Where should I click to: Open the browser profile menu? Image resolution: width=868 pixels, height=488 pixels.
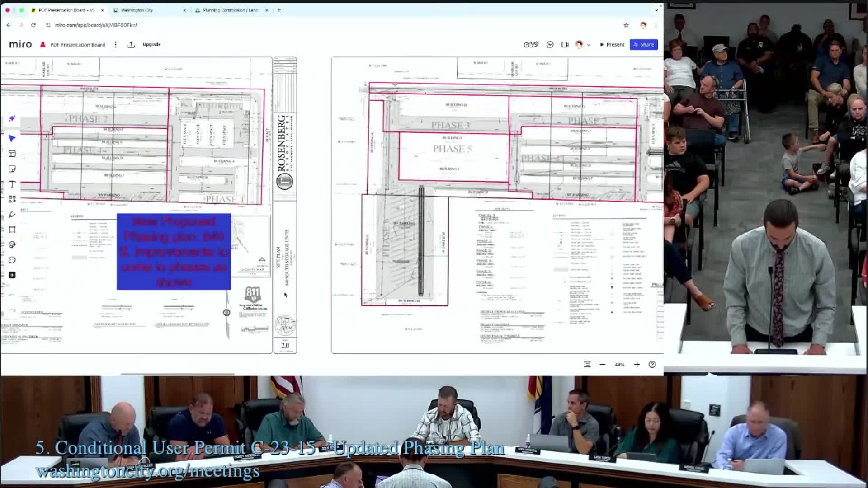tap(643, 25)
